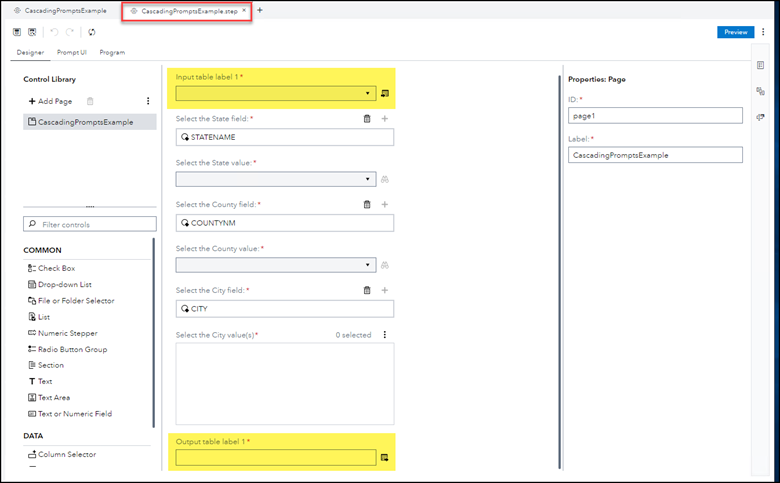Open the third icon on right rail
Screen dimensions: 780x483
(x=760, y=117)
